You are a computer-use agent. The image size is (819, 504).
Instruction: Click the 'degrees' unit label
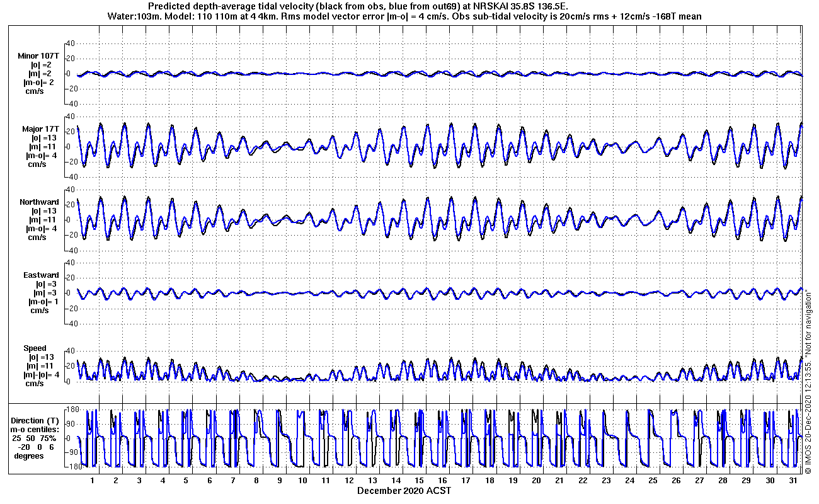[29, 455]
